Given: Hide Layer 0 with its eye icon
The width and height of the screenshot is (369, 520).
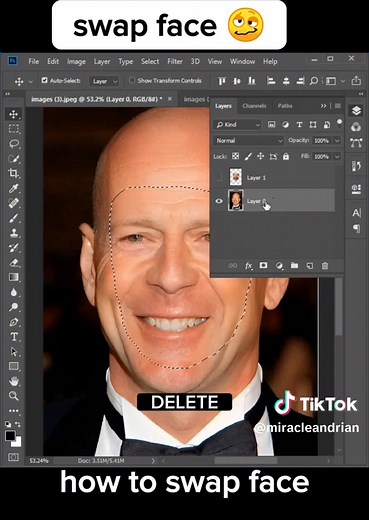Looking at the screenshot, I should click(219, 201).
